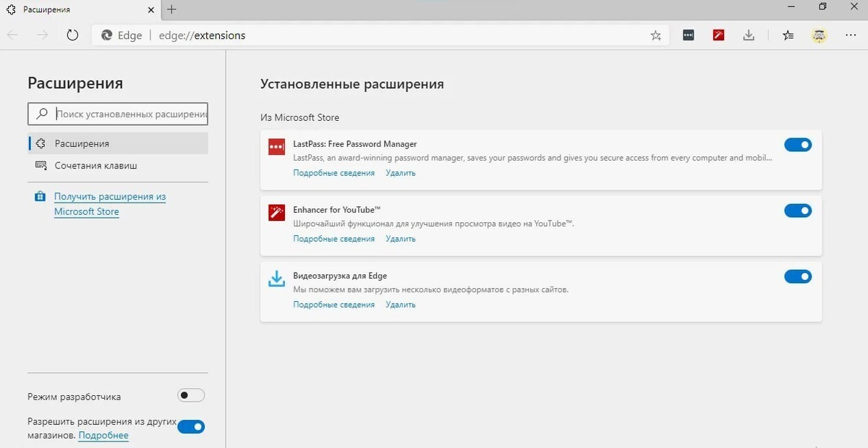Click Удалить under LastPass
The image size is (868, 448).
400,173
